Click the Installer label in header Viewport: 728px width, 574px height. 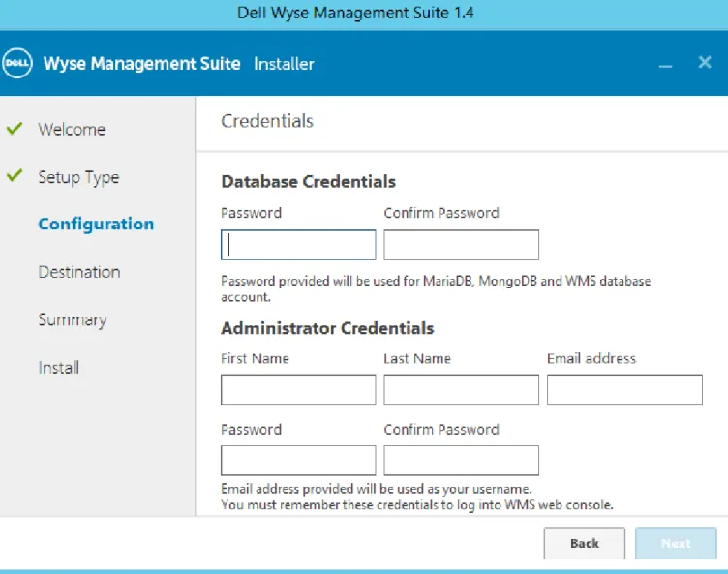tap(284, 64)
